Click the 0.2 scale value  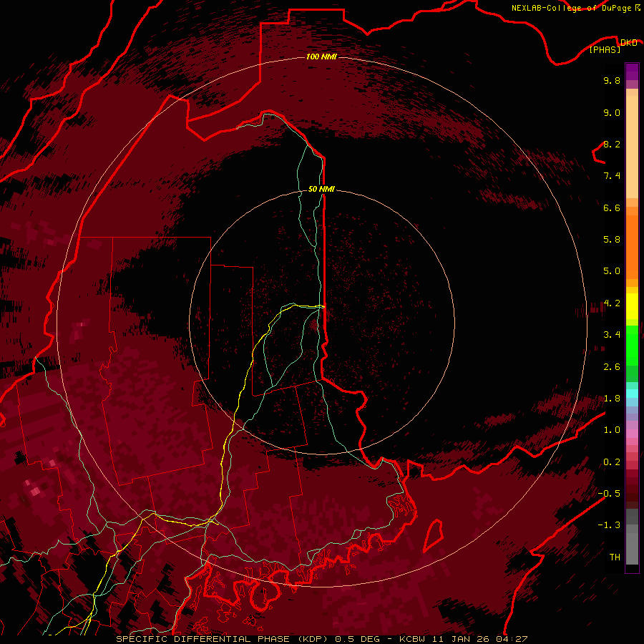[612, 462]
